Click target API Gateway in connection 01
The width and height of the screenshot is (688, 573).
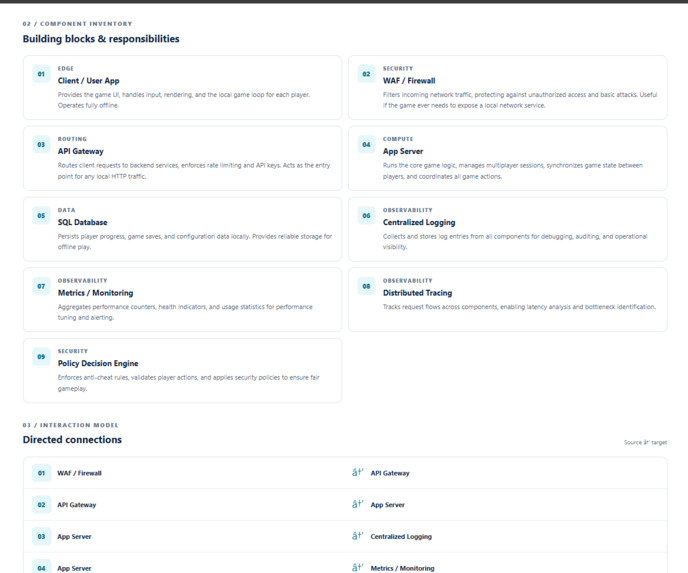pos(390,473)
